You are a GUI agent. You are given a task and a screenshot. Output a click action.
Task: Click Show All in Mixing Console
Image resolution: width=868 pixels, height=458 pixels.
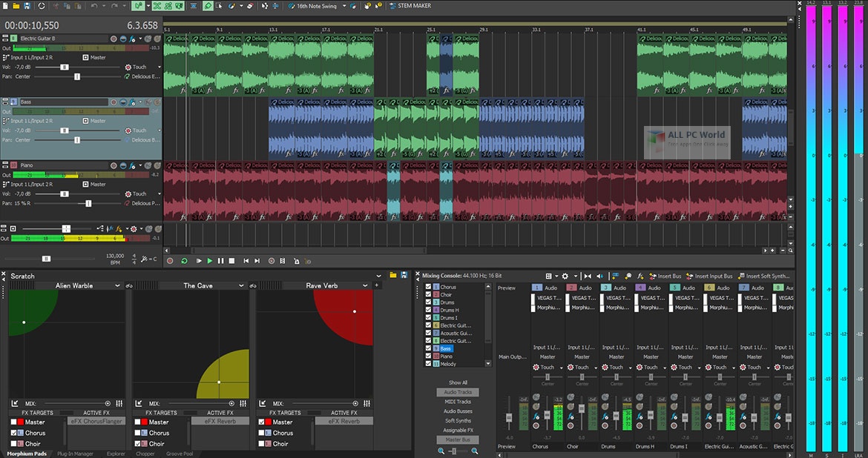tap(458, 382)
